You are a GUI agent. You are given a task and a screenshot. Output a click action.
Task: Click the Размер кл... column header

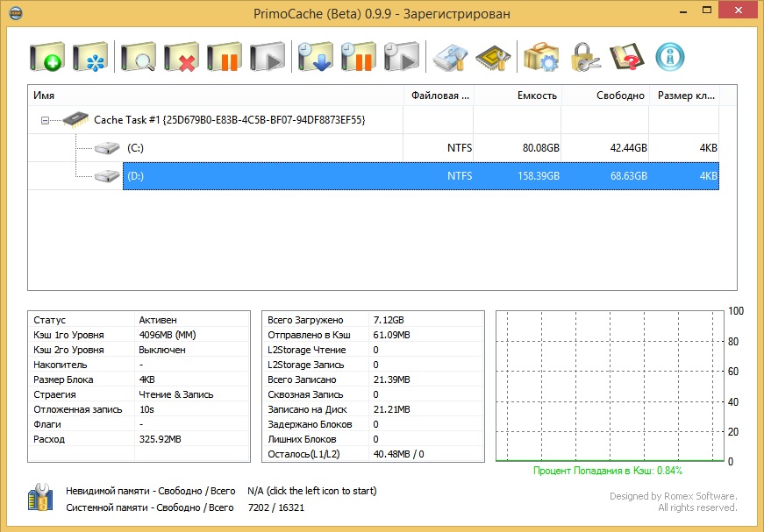tap(685, 96)
